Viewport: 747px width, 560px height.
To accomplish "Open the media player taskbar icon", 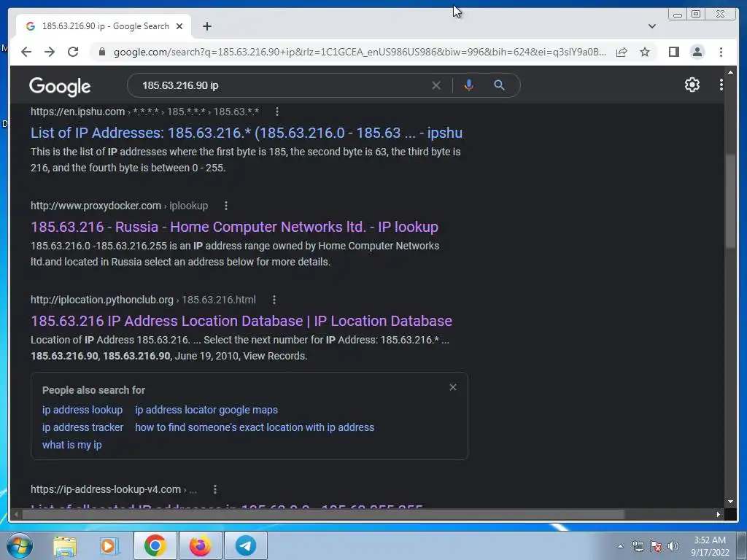I will tap(108, 545).
